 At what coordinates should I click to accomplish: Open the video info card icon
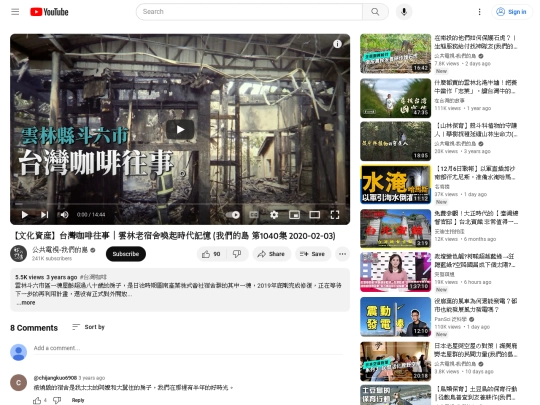(337, 44)
